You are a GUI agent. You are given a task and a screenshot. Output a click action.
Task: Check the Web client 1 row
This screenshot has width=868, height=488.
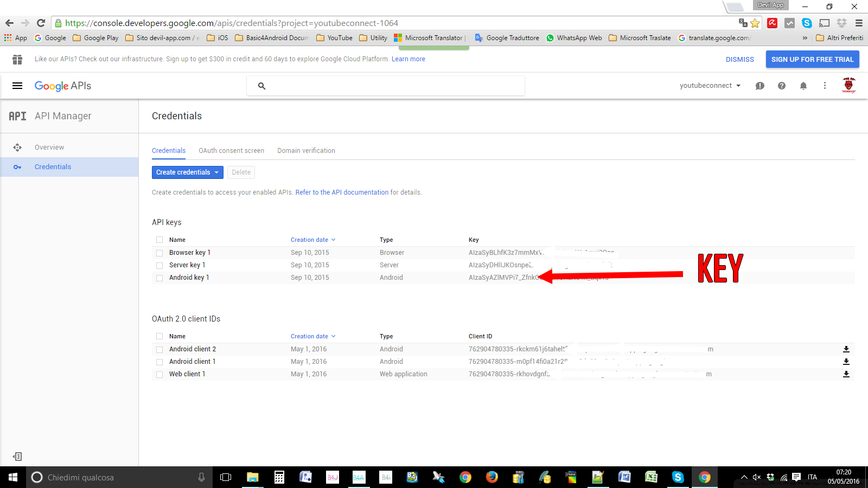point(159,374)
